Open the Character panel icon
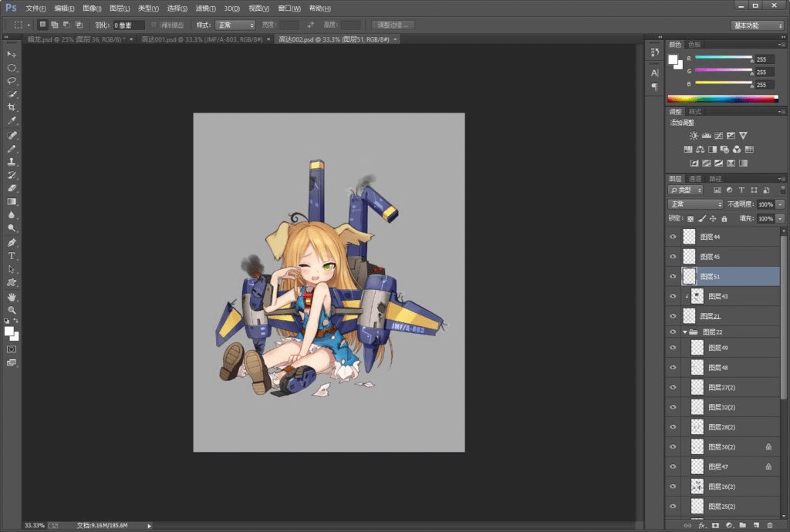The width and height of the screenshot is (790, 532). (x=654, y=73)
